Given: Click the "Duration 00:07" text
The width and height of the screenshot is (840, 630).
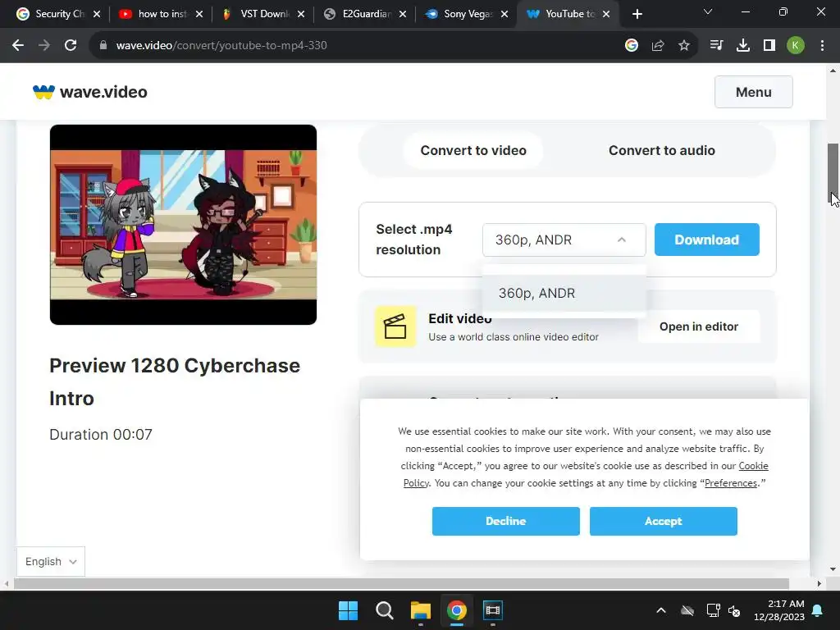Looking at the screenshot, I should click(101, 435).
